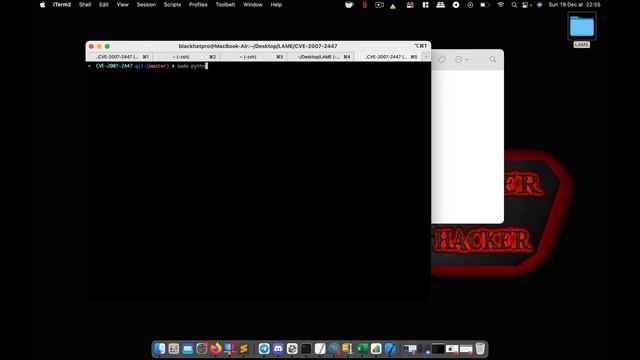Switch to ~/Desktop/LAME tab ⌘4
640x360 pixels.
pos(320,57)
